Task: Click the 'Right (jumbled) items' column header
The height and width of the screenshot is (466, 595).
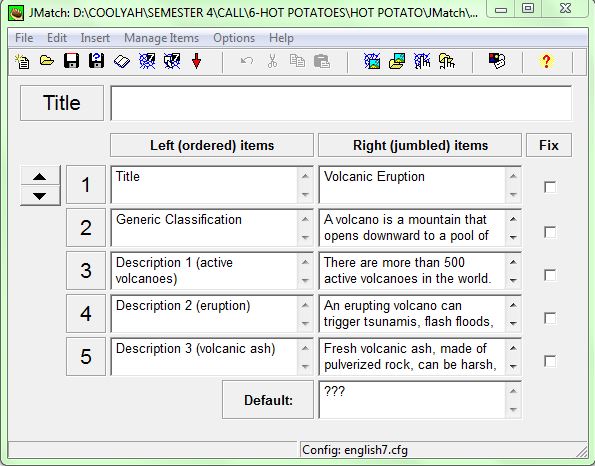Action: pyautogui.click(x=420, y=145)
